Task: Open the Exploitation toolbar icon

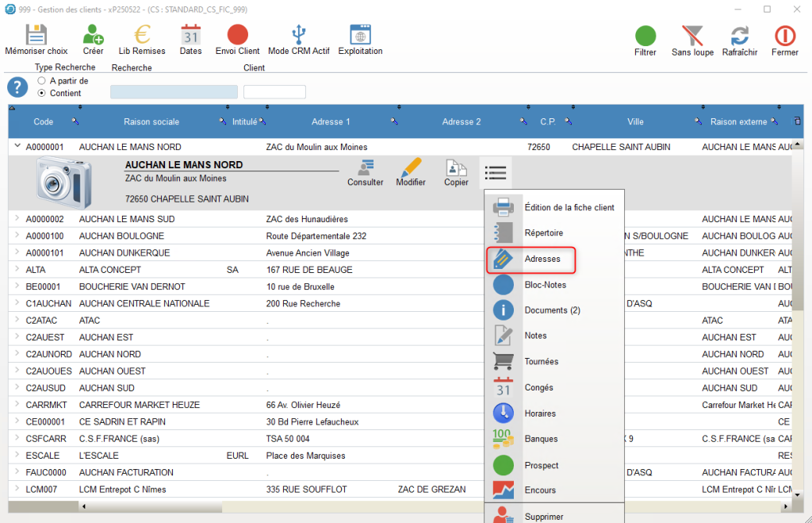Action: [360, 36]
